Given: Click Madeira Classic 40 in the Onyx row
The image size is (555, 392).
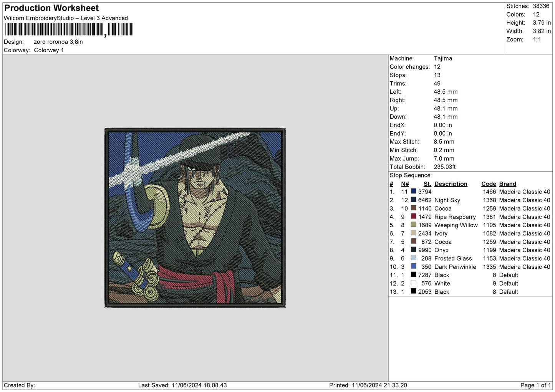Looking at the screenshot, I should (525, 250).
